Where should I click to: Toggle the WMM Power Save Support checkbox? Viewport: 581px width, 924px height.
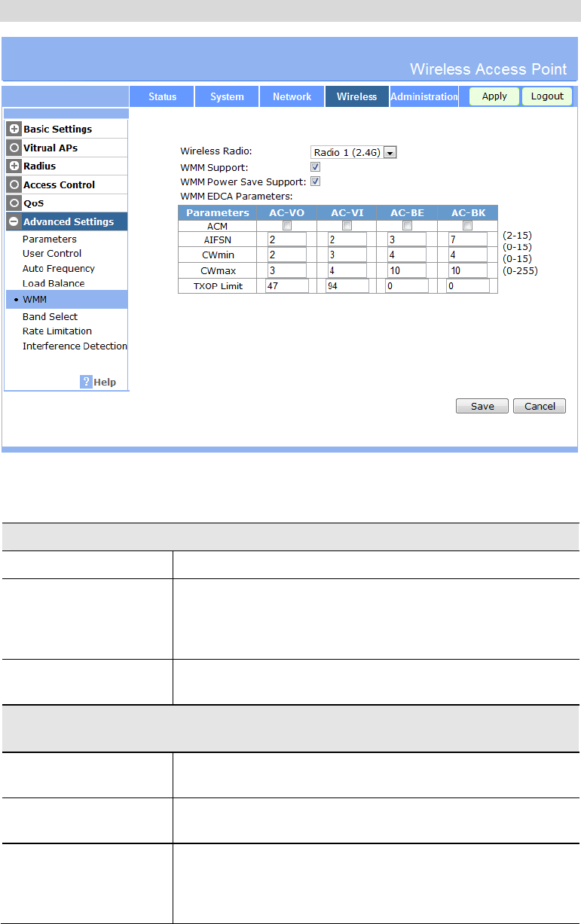click(x=316, y=181)
